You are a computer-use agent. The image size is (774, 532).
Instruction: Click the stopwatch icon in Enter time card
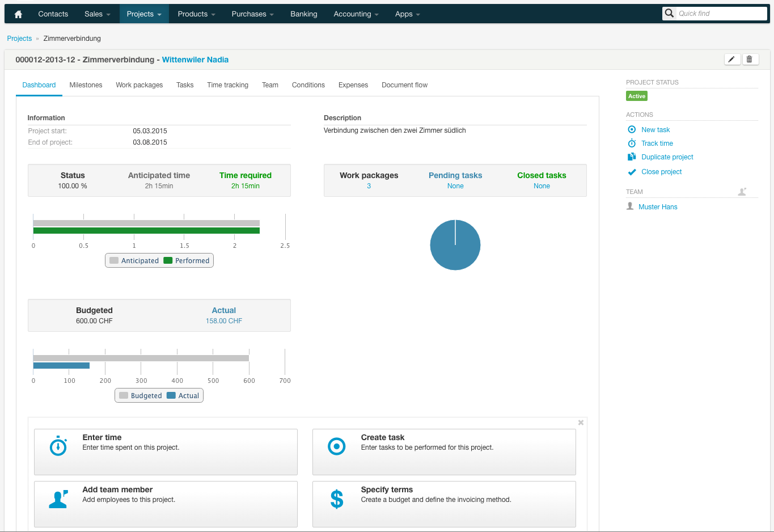click(58, 446)
